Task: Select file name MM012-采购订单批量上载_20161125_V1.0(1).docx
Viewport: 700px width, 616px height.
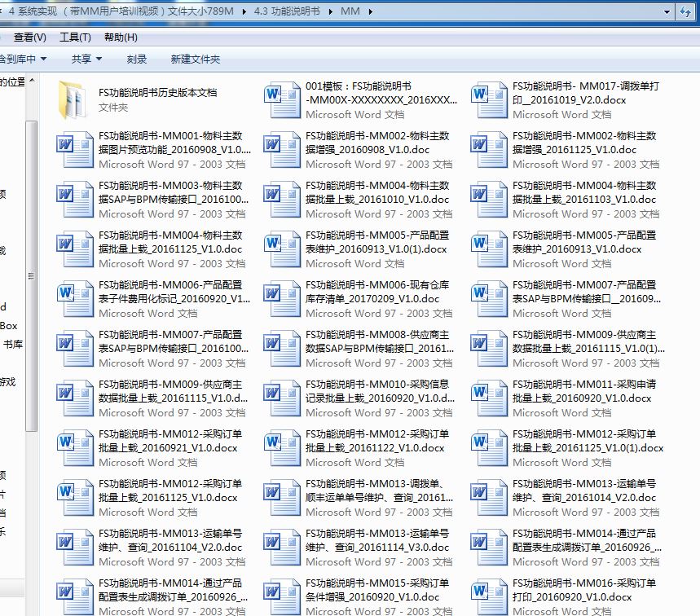Action: pyautogui.click(x=588, y=441)
